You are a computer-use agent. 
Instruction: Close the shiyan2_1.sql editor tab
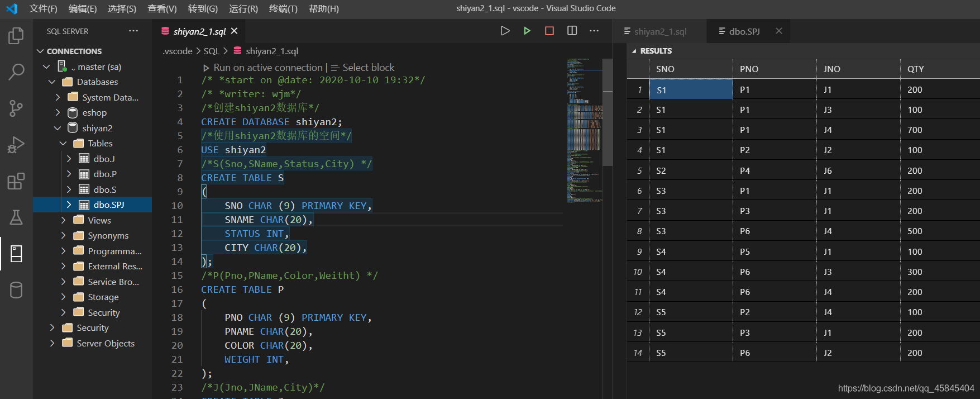234,31
